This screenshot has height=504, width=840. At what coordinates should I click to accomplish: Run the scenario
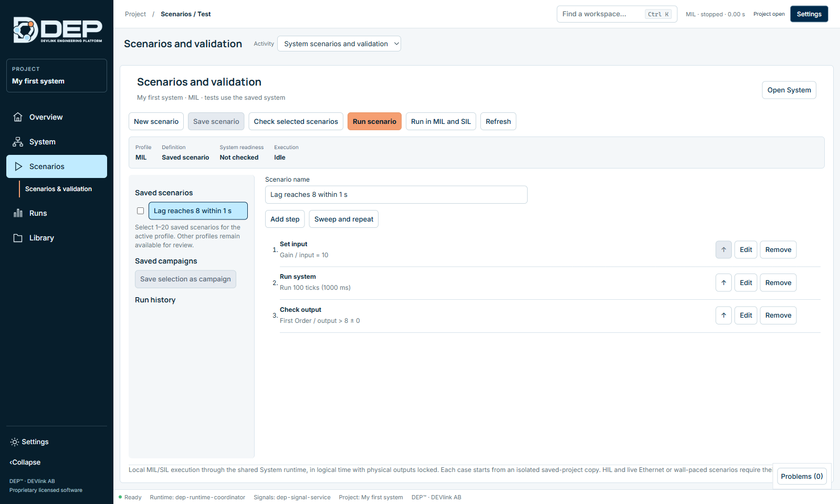pos(374,121)
